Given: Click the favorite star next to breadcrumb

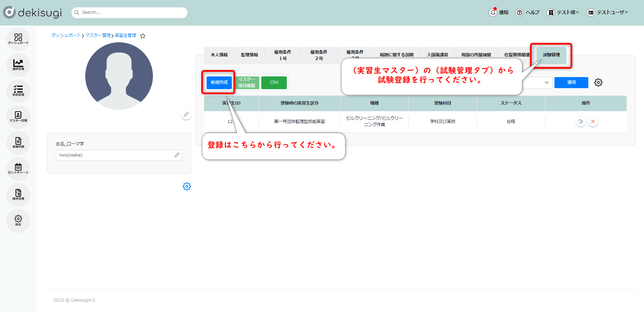Looking at the screenshot, I should tap(143, 36).
